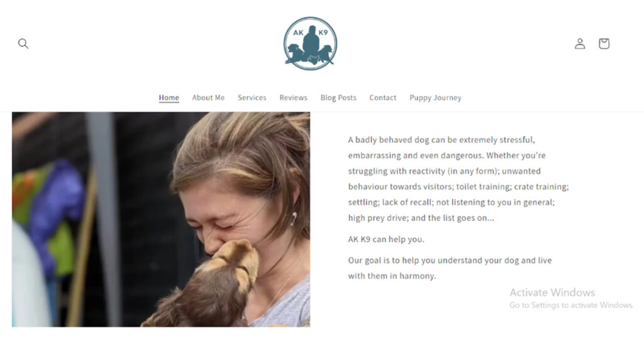Click the 'AK K9 can help you.' text
The width and height of the screenshot is (644, 341).
[x=386, y=239]
